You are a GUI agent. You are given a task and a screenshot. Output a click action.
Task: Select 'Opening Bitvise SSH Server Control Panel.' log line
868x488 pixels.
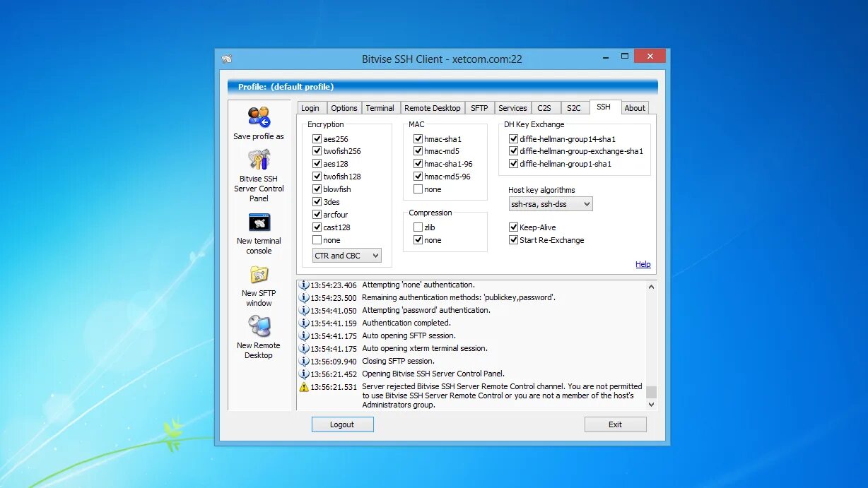tap(433, 374)
